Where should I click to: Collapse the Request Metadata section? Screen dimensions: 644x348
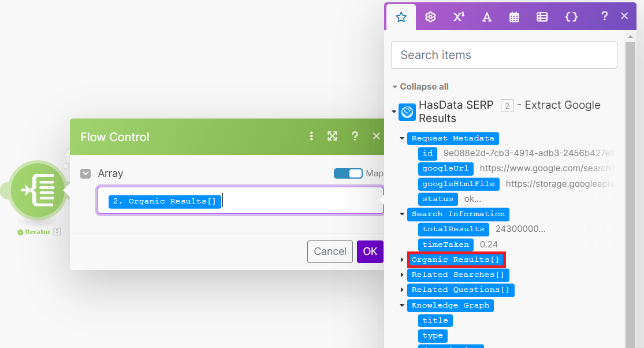pyautogui.click(x=401, y=138)
